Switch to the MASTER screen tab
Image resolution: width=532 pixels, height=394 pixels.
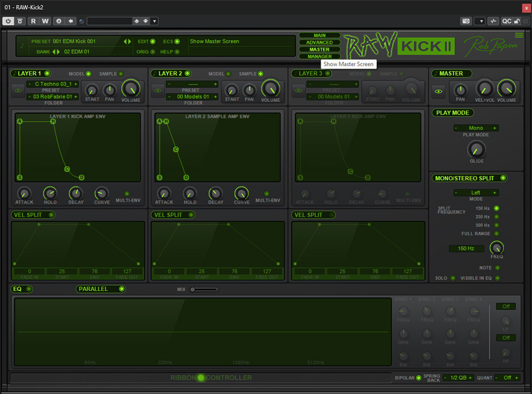tap(319, 49)
